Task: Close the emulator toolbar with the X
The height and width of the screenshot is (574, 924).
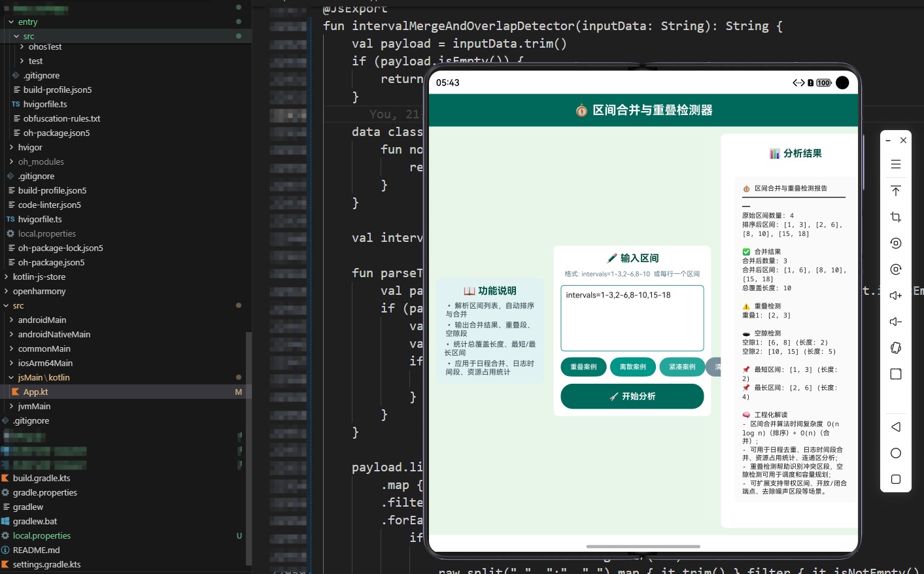Action: coord(903,141)
